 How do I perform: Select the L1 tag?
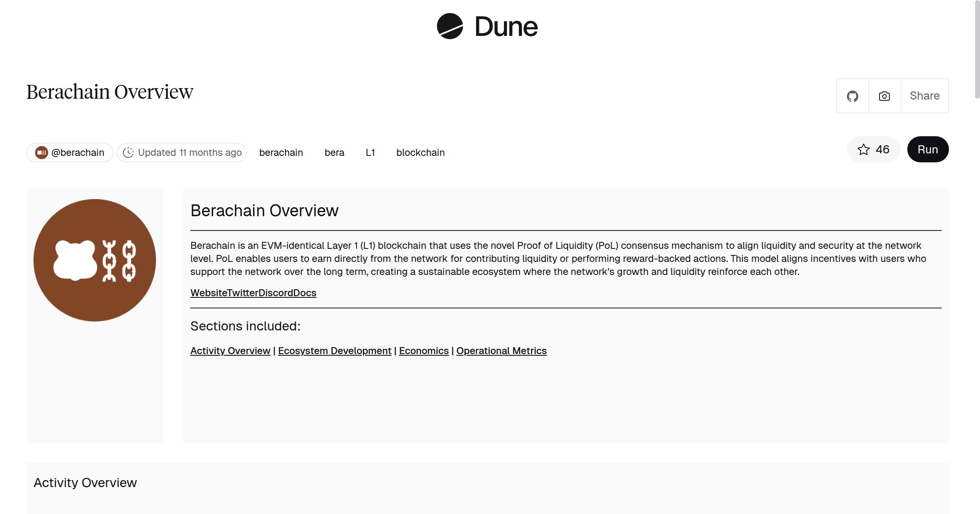(370, 153)
